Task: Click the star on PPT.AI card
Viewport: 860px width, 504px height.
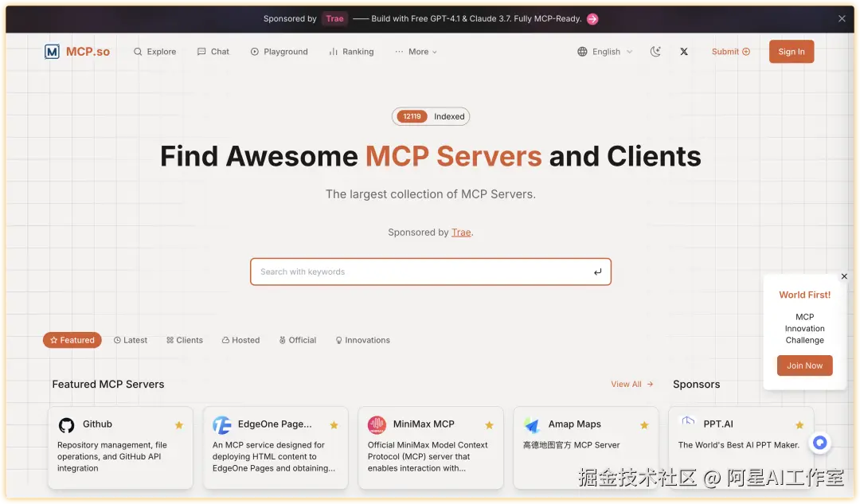Action: [x=799, y=425]
